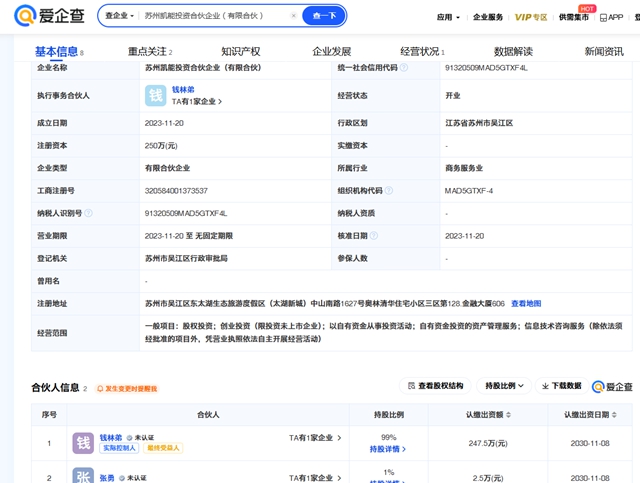Expand the 应用 dropdown menu
Screen dimensions: 640x483
(448, 17)
